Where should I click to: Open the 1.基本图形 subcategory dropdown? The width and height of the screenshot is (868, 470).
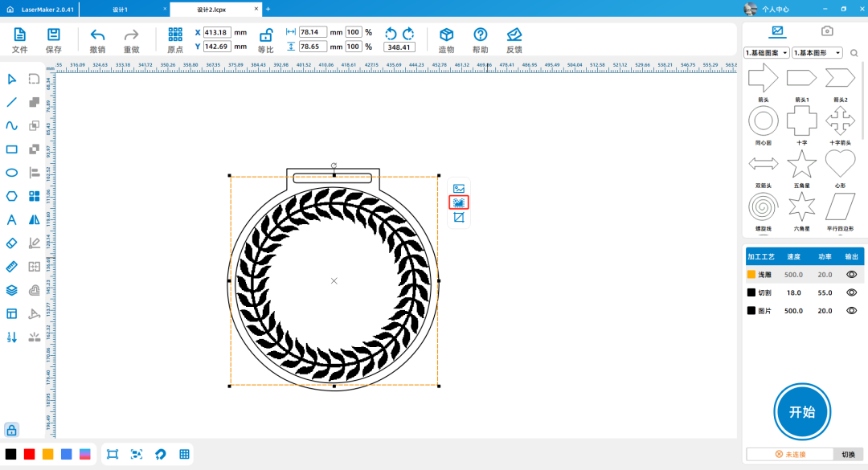(x=817, y=53)
